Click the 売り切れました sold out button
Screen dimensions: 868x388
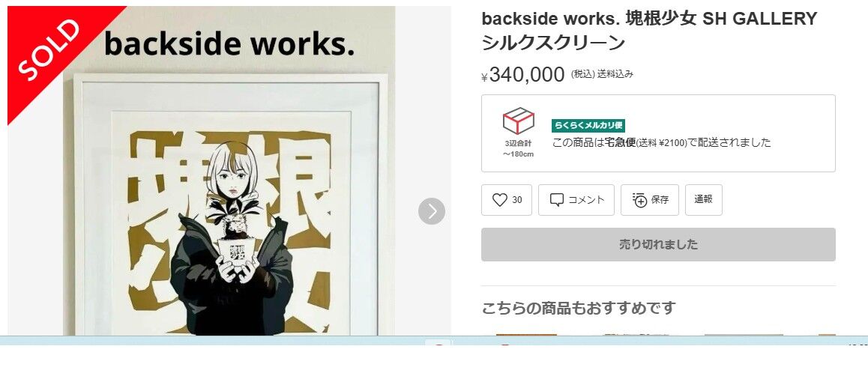[658, 245]
